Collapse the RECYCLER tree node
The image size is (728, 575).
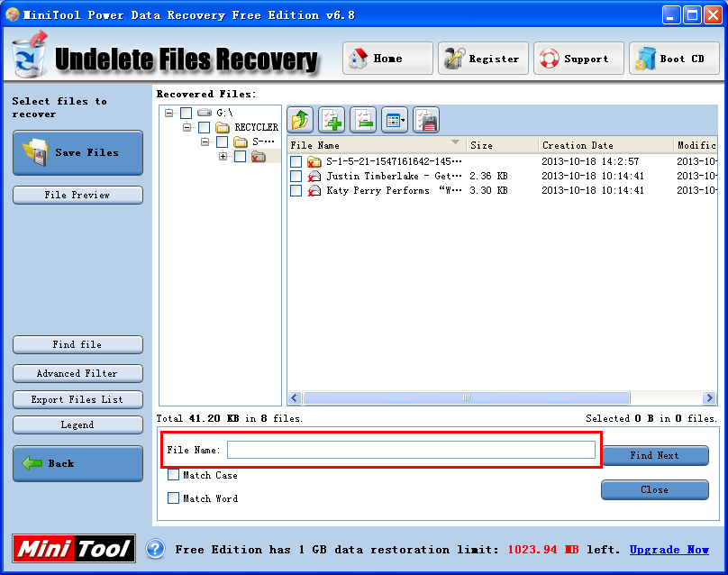187,127
